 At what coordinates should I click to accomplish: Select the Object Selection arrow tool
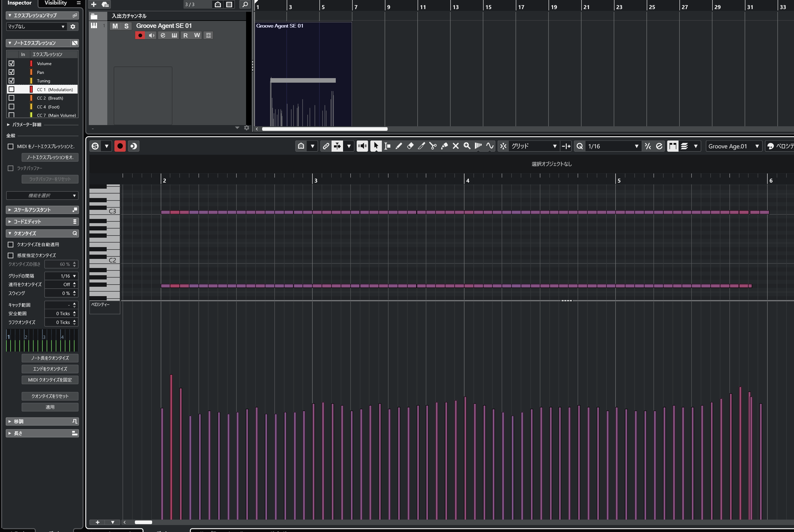pyautogui.click(x=375, y=146)
